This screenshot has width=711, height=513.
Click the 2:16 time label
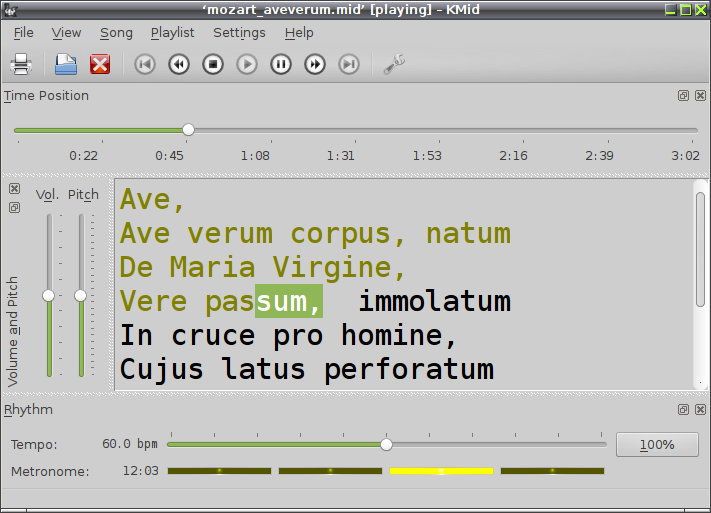click(x=513, y=156)
